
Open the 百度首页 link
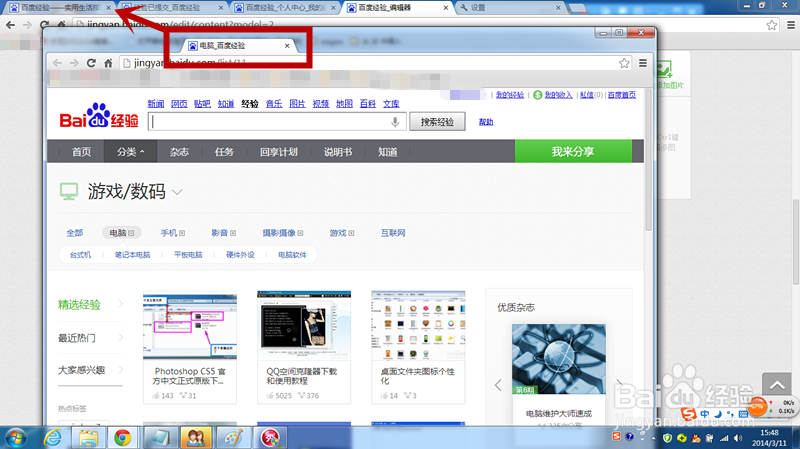[621, 95]
